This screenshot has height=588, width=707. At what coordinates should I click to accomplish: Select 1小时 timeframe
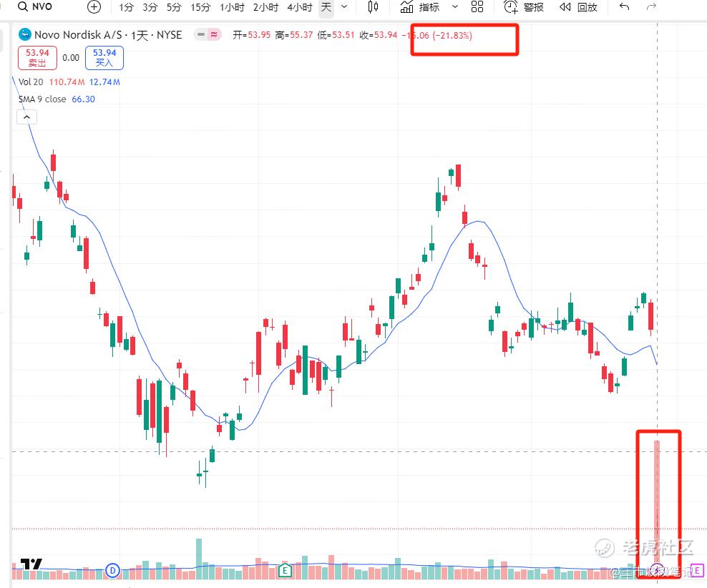(x=233, y=7)
